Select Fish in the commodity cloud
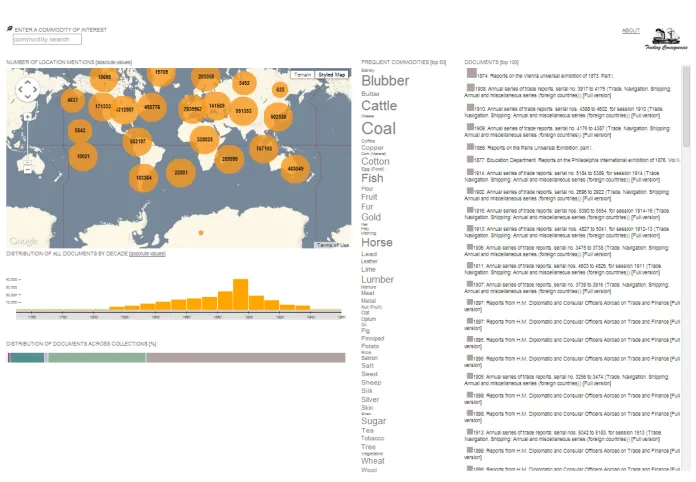Image resolution: width=696 pixels, height=482 pixels. tap(372, 178)
